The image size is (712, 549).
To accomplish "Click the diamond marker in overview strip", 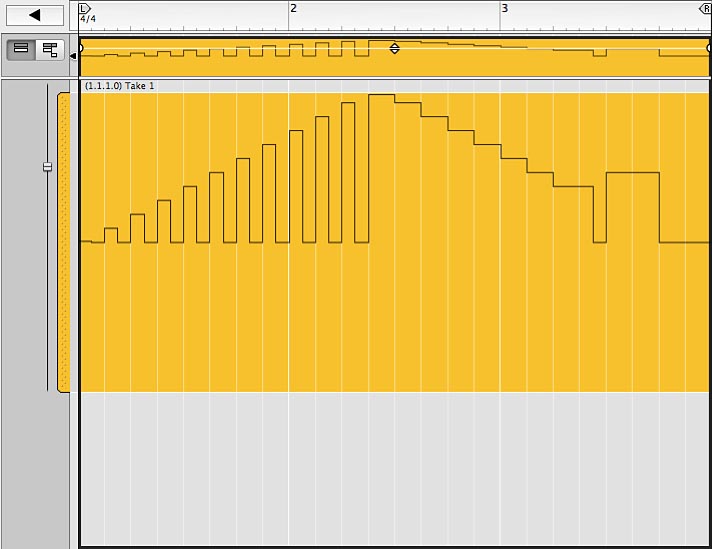I will tap(394, 48).
